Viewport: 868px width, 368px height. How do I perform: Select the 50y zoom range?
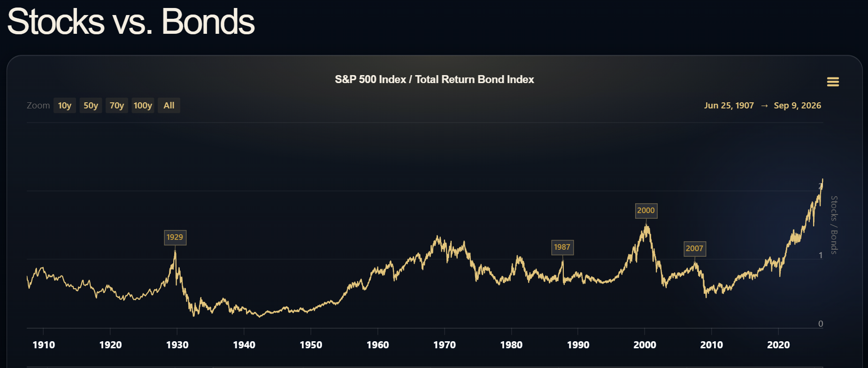tap(91, 106)
